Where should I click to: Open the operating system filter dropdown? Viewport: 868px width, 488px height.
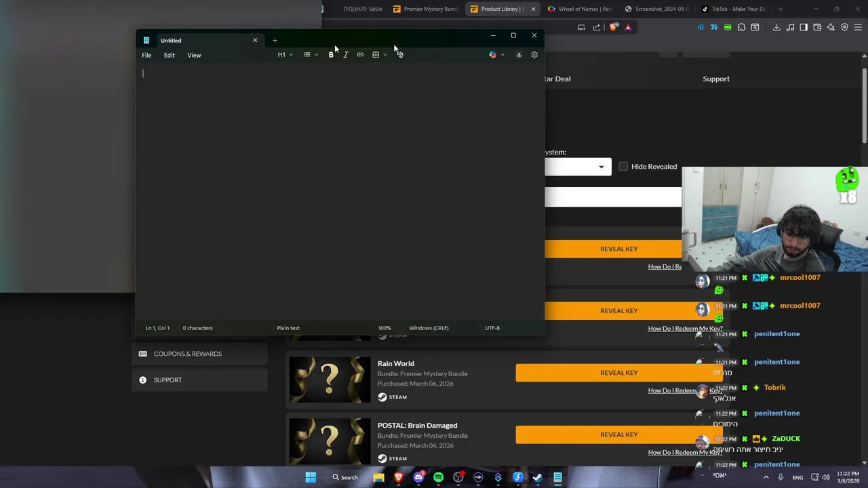click(x=578, y=167)
